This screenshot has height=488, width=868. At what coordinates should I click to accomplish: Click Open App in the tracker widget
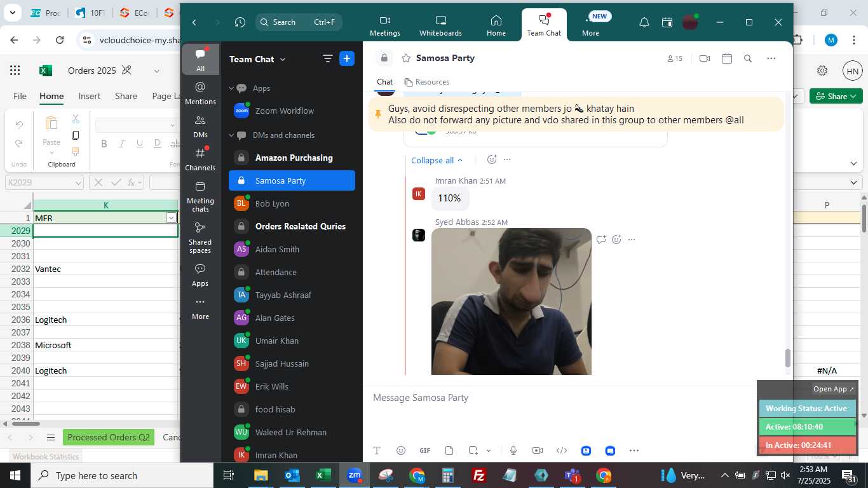[834, 389]
